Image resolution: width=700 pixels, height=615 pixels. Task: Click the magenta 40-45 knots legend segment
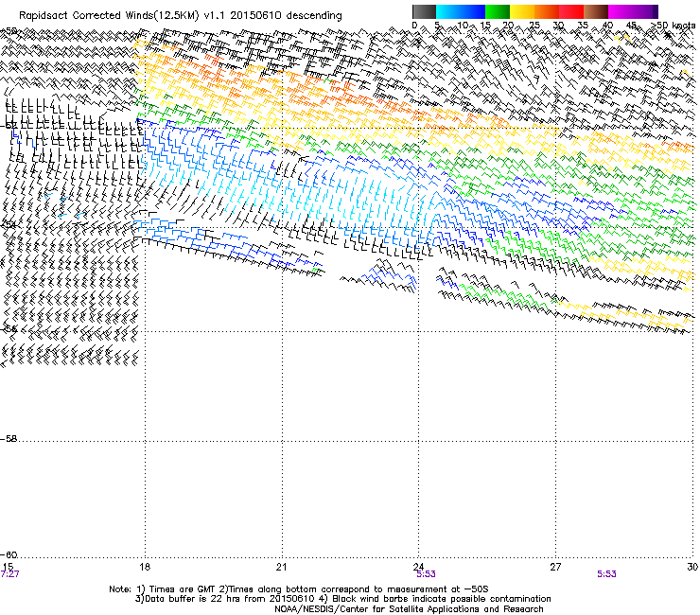[x=621, y=11]
